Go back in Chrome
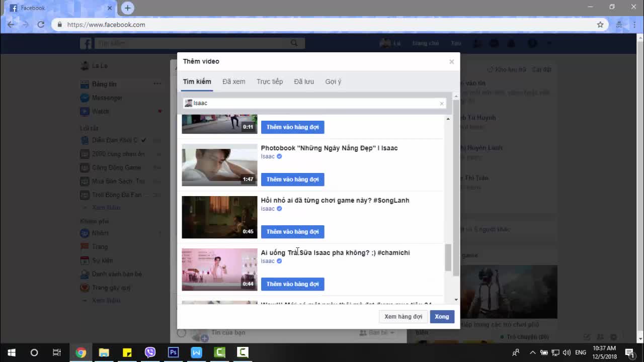The image size is (644, 362). pos(11,24)
